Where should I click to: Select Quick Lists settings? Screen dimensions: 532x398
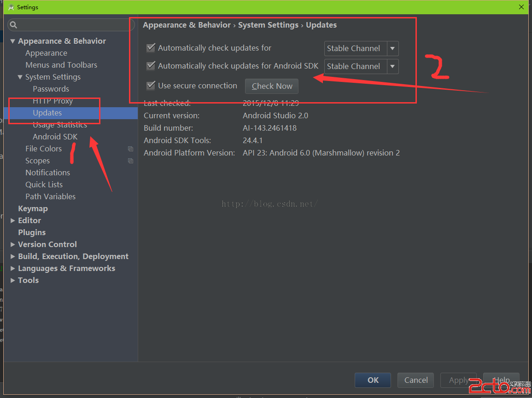point(44,185)
